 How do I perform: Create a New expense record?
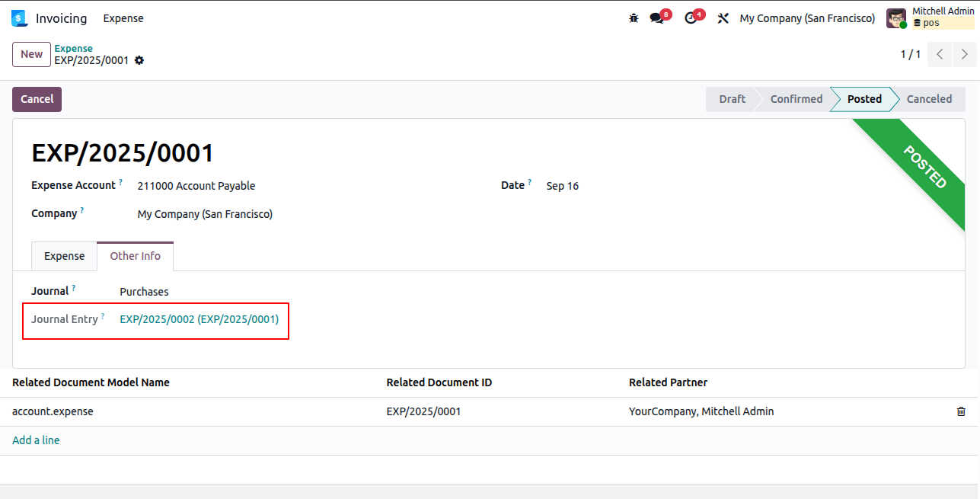click(x=31, y=54)
